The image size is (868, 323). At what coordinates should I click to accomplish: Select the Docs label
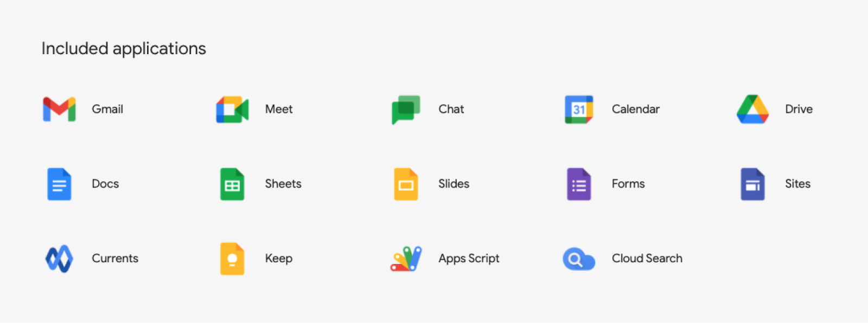pos(105,184)
